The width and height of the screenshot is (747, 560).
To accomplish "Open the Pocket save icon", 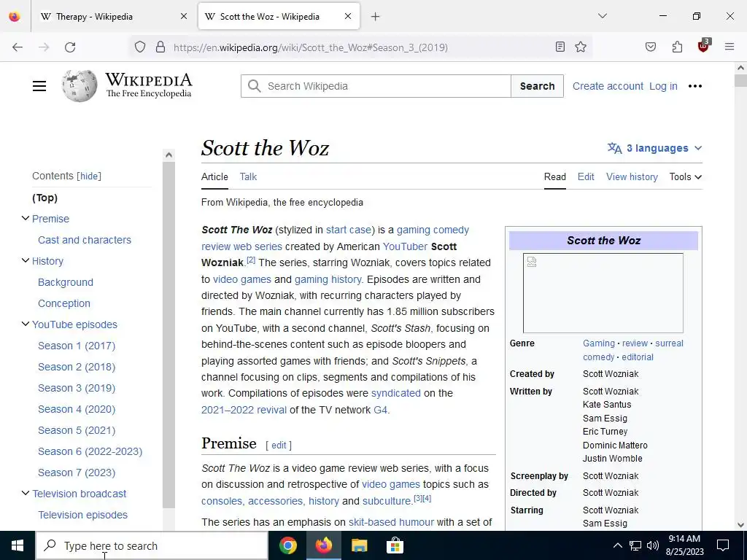I will tap(650, 47).
